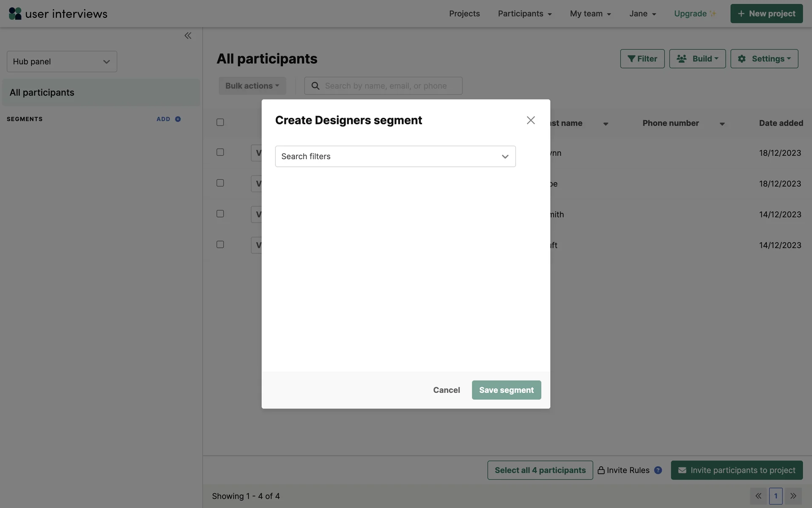This screenshot has height=508, width=812.
Task: Click the Invite Rules lock icon
Action: (x=601, y=470)
